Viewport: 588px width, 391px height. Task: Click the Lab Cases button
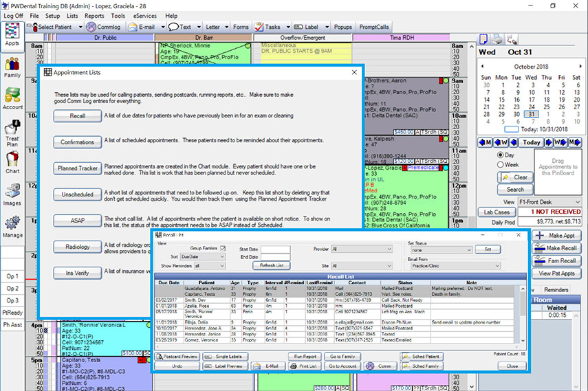(x=497, y=212)
